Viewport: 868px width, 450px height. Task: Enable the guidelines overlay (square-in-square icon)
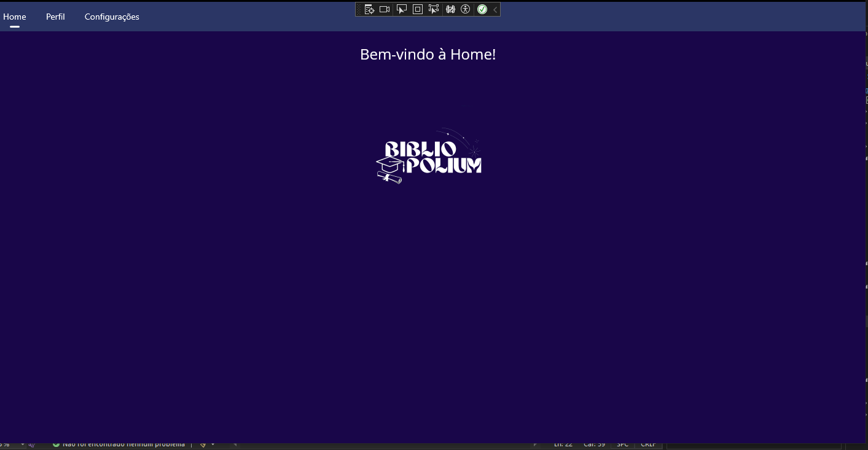pos(418,9)
